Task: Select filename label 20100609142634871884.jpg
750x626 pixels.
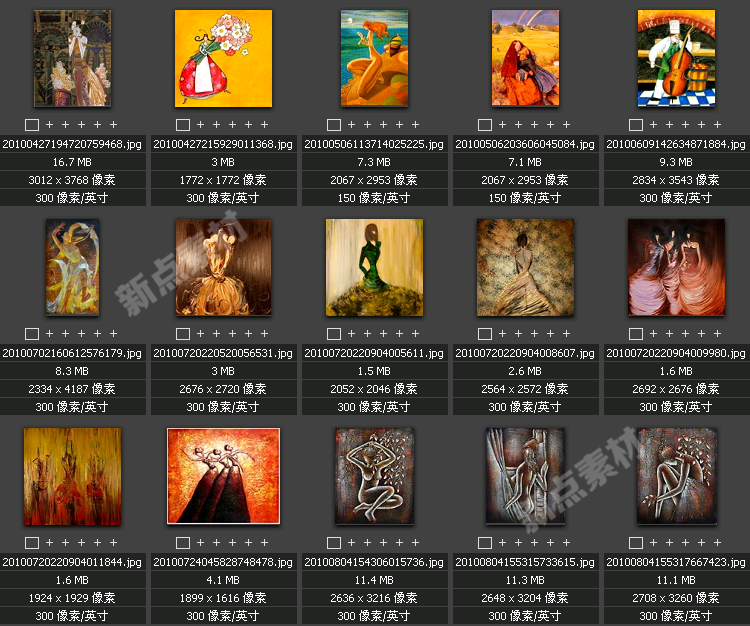Action: coord(676,144)
